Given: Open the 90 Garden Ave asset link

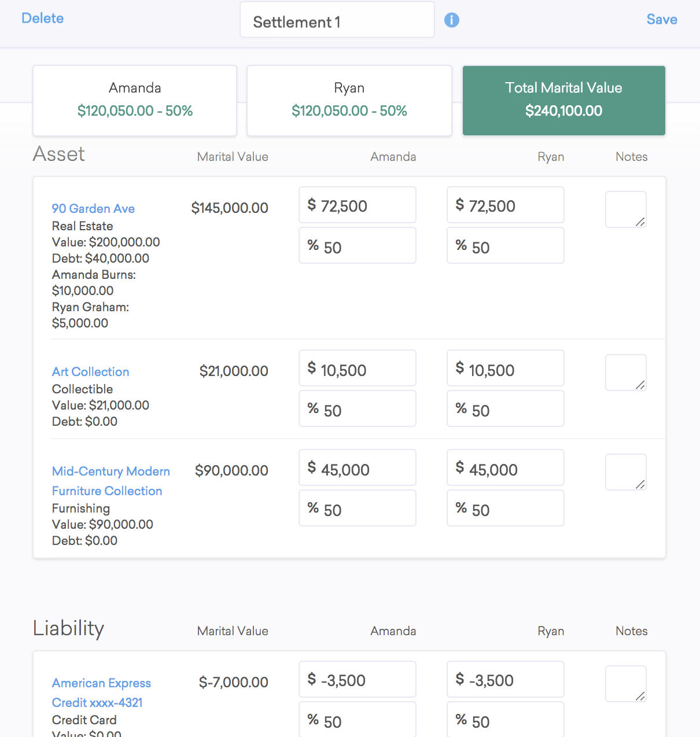Looking at the screenshot, I should click(x=93, y=208).
